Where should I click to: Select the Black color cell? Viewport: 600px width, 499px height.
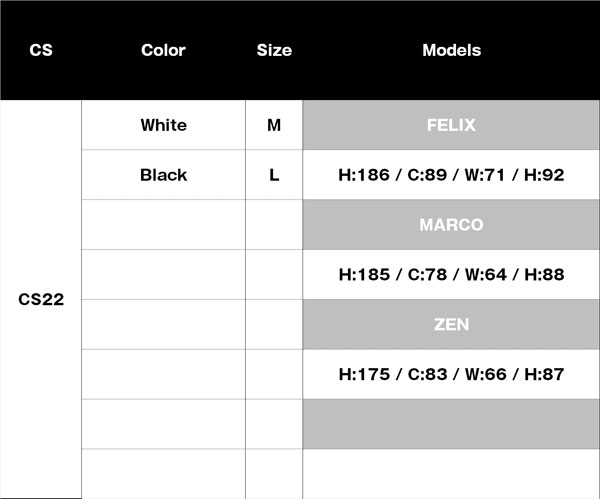[163, 175]
